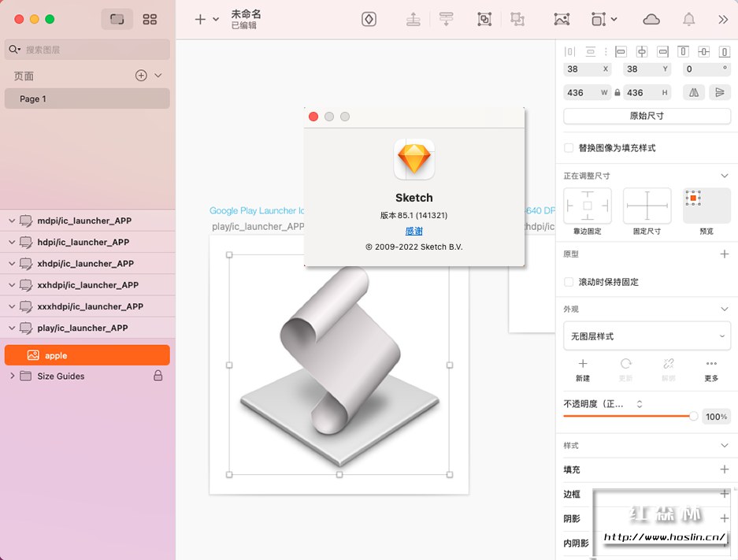Flip the layer horizontally
The width and height of the screenshot is (738, 560).
click(694, 92)
